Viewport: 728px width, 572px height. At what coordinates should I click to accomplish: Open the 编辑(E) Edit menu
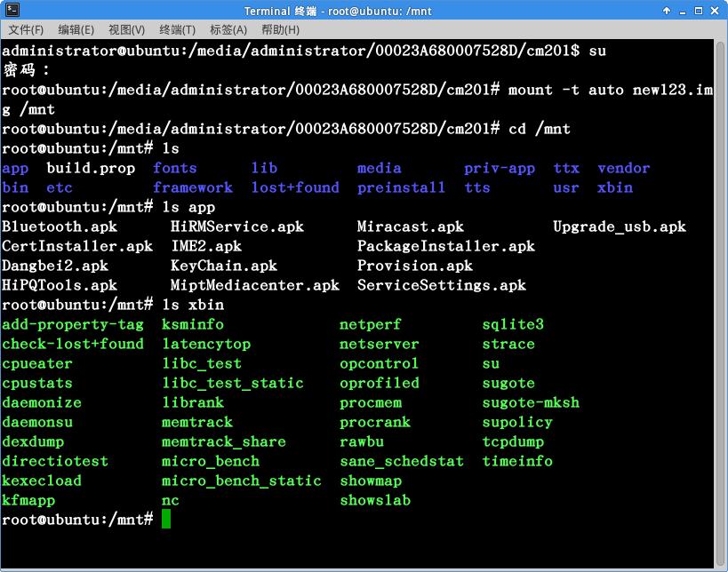tap(76, 30)
